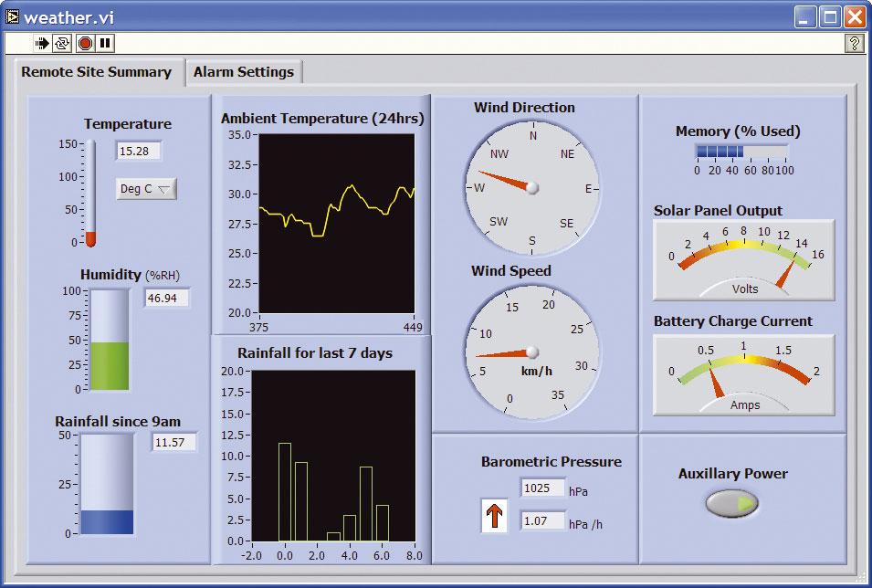Minimize the weather.vi window

pos(804,17)
